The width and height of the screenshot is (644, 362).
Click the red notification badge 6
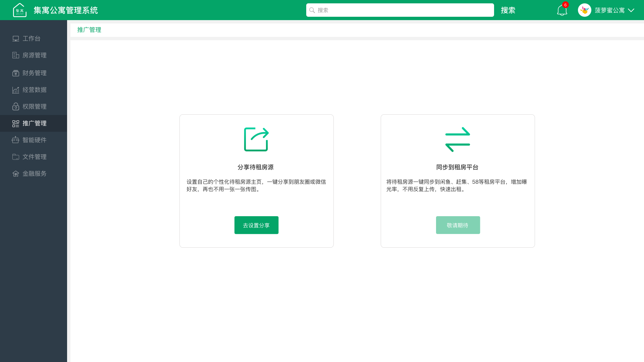(566, 5)
